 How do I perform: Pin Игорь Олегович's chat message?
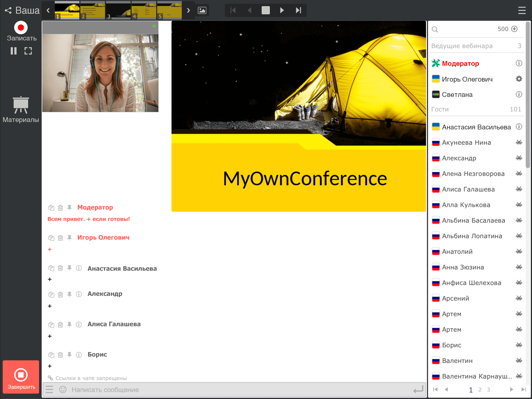(x=70, y=238)
